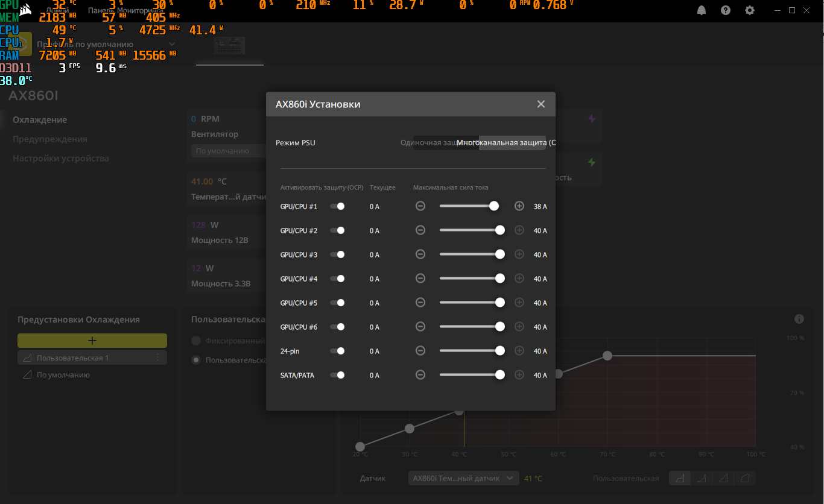
Task: Open the Предупреждения section
Action: [50, 139]
